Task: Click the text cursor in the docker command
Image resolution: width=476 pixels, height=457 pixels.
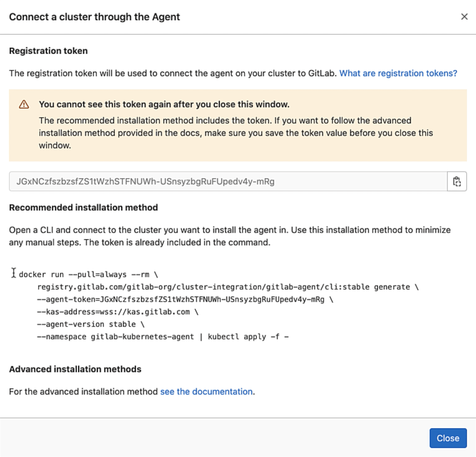Action: (13, 274)
